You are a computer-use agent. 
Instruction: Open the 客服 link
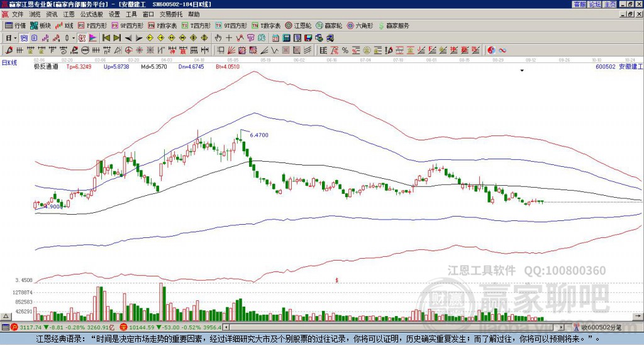[x=579, y=4]
